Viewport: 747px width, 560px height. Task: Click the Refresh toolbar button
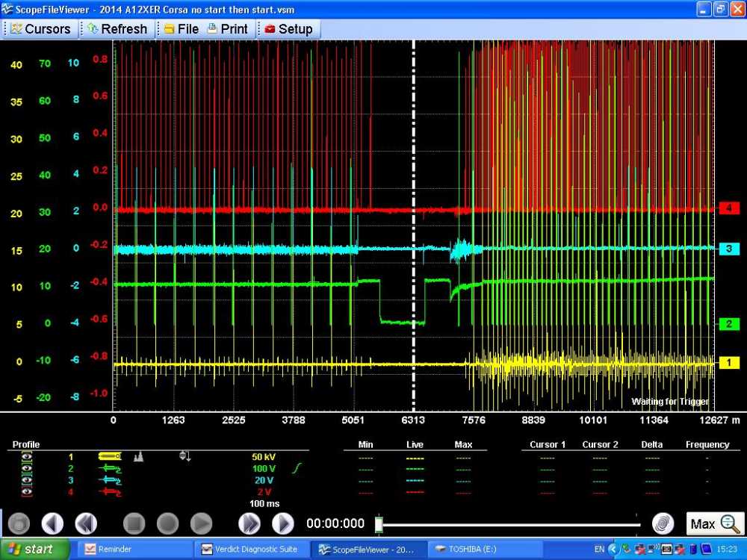pyautogui.click(x=117, y=29)
